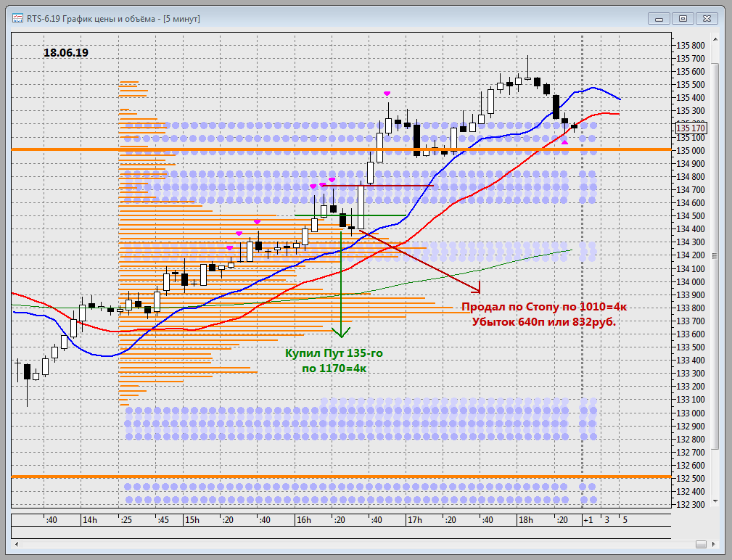
Task: Click the 134 000 price axis label
Action: 691,282
